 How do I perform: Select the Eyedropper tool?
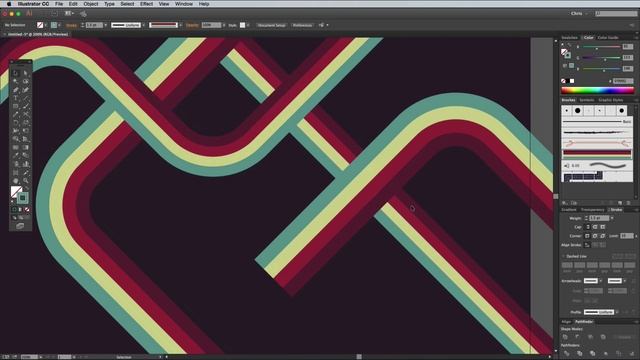[15, 155]
